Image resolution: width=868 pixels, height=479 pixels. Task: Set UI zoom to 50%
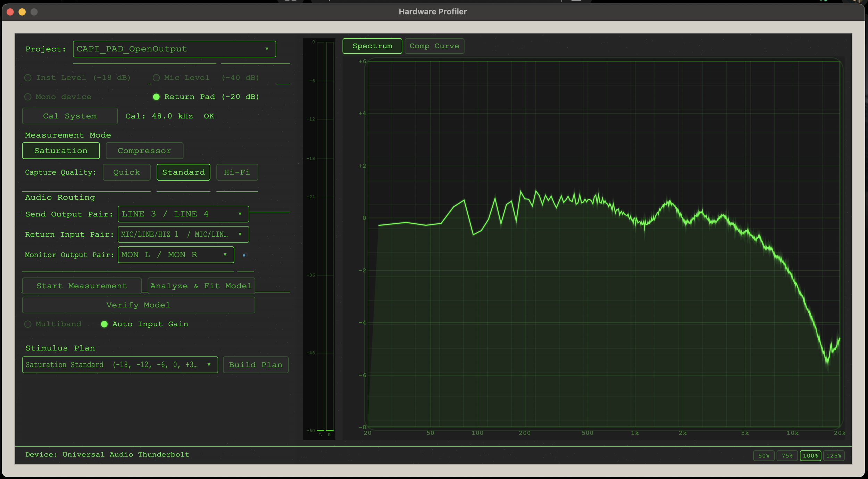[x=764, y=456]
